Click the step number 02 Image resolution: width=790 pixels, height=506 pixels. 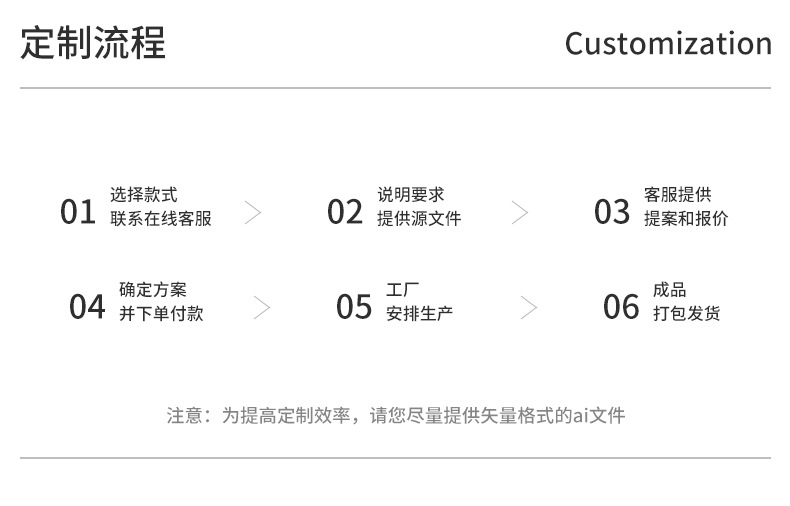(345, 212)
